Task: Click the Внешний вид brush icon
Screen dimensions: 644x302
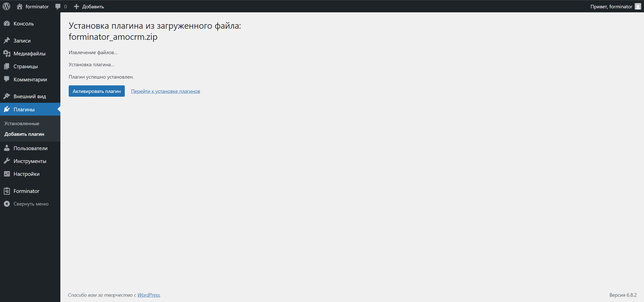Action: 7,96
